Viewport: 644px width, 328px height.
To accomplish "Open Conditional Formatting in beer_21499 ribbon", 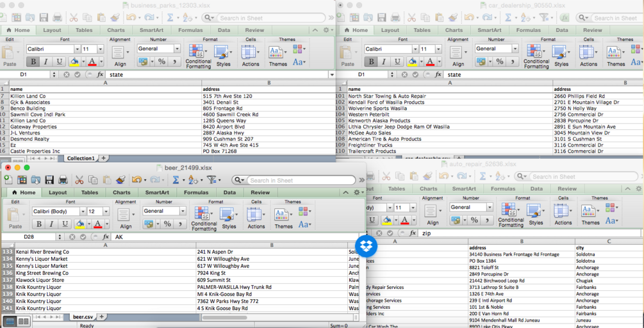I will (x=204, y=218).
